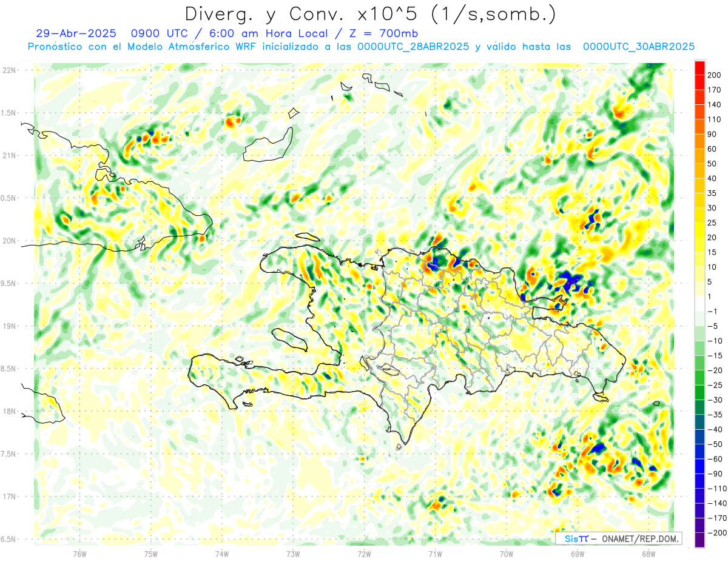Click the 'ONAMET/REP.DOM.' credit text
728x562 pixels.
click(x=639, y=538)
